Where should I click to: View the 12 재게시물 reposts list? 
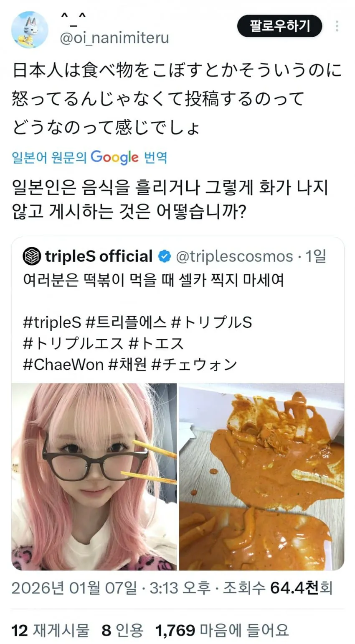tap(50, 630)
